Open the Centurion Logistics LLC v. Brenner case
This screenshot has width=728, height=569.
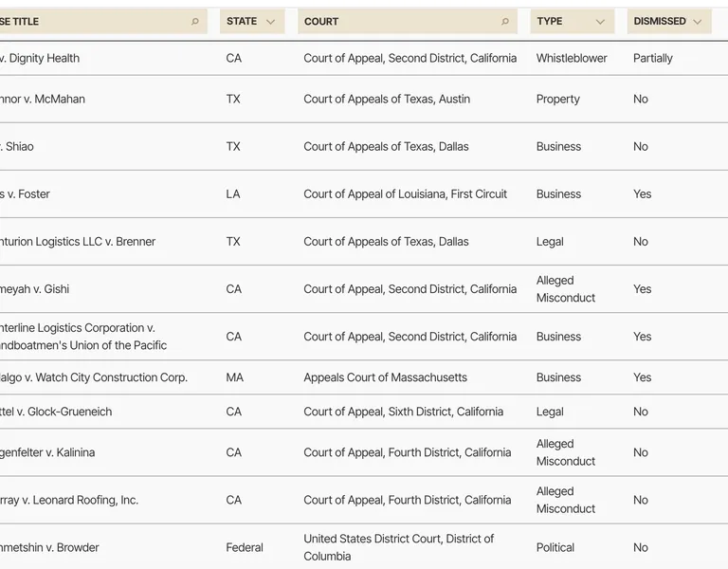78,242
